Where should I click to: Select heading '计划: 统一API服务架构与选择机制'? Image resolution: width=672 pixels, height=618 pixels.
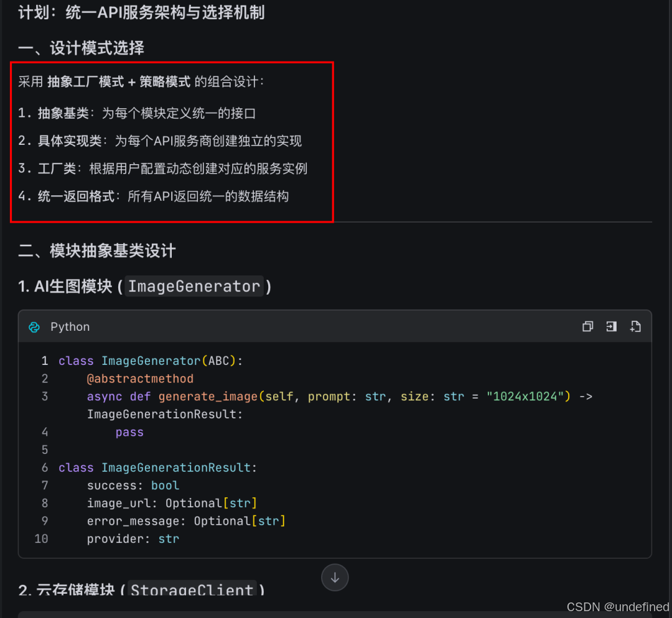pos(141,12)
